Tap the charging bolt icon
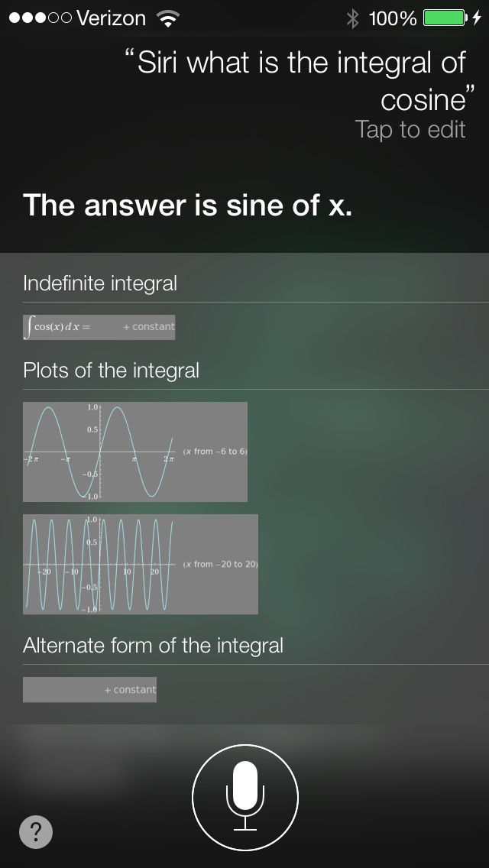This screenshot has height=868, width=489. pyautogui.click(x=476, y=18)
